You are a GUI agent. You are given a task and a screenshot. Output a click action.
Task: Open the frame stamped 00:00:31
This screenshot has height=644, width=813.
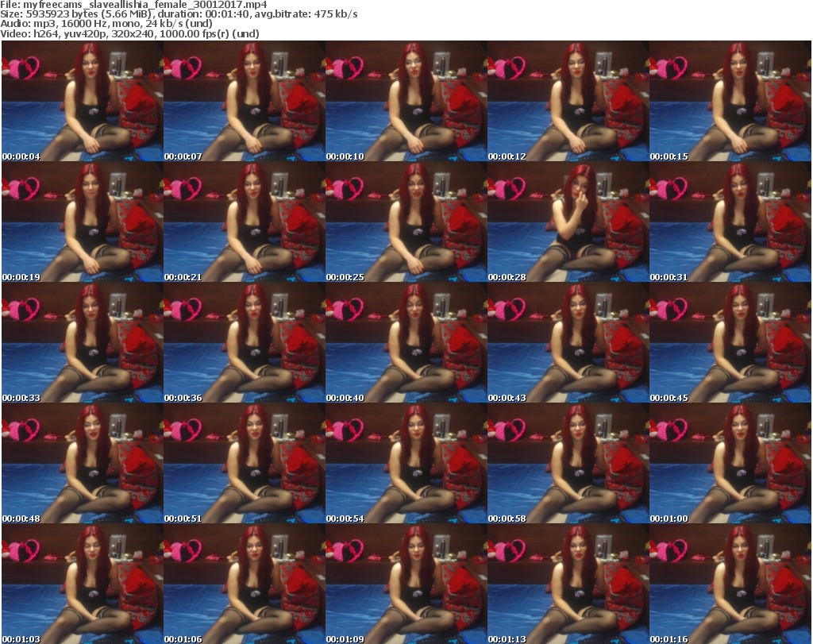pos(730,222)
